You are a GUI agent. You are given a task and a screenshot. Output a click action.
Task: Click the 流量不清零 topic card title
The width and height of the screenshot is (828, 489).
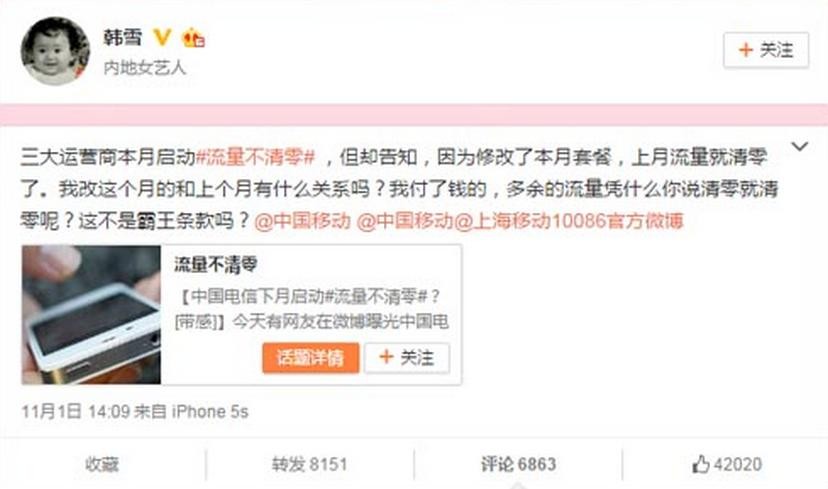(x=216, y=265)
